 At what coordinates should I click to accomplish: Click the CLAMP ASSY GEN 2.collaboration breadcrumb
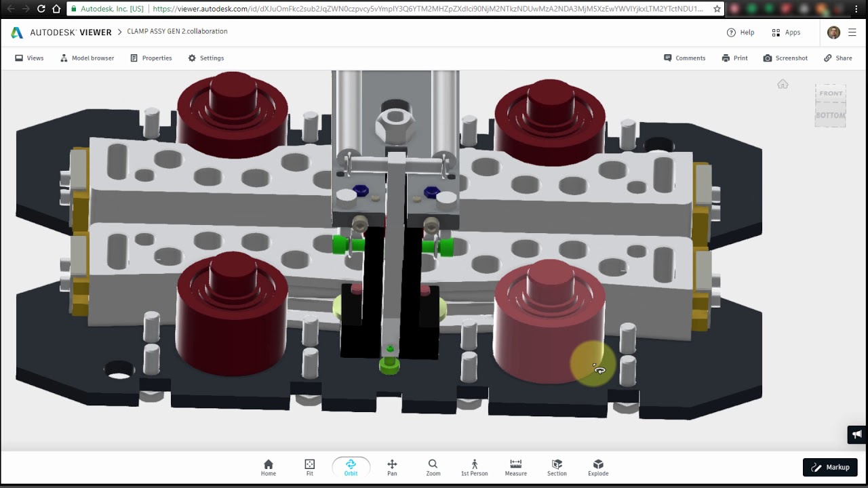click(177, 32)
